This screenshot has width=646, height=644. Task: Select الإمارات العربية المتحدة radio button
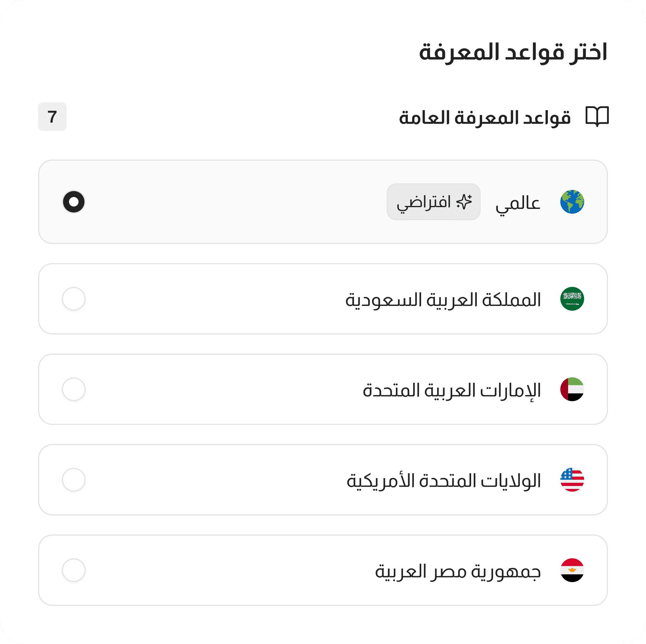73,389
